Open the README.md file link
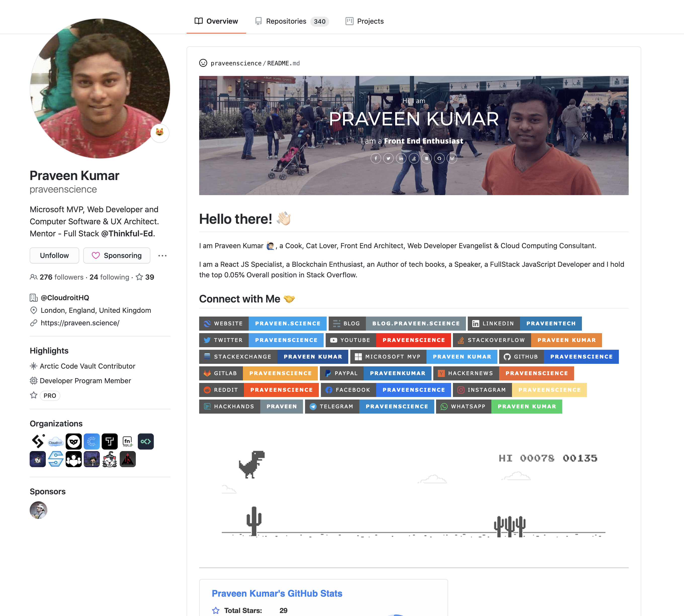This screenshot has height=616, width=684. [x=283, y=63]
